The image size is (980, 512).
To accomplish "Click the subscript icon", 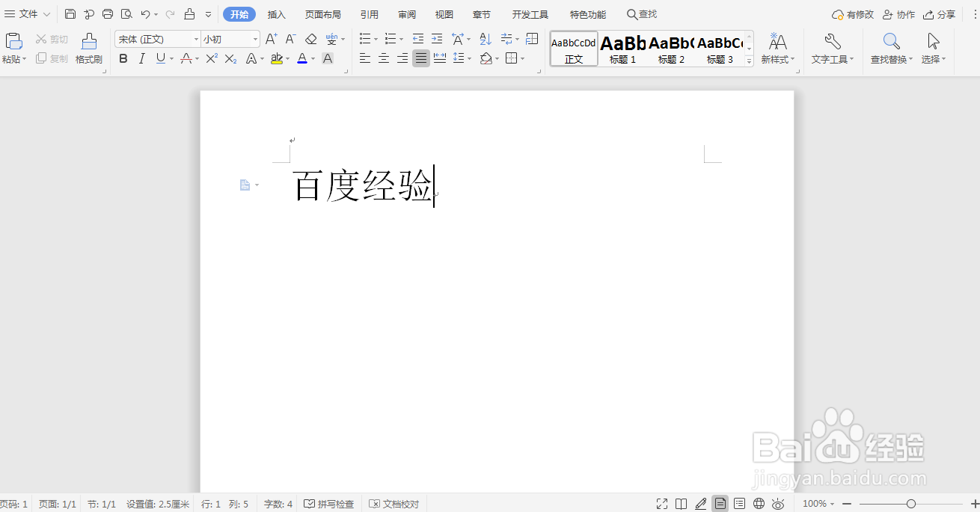I will [230, 58].
